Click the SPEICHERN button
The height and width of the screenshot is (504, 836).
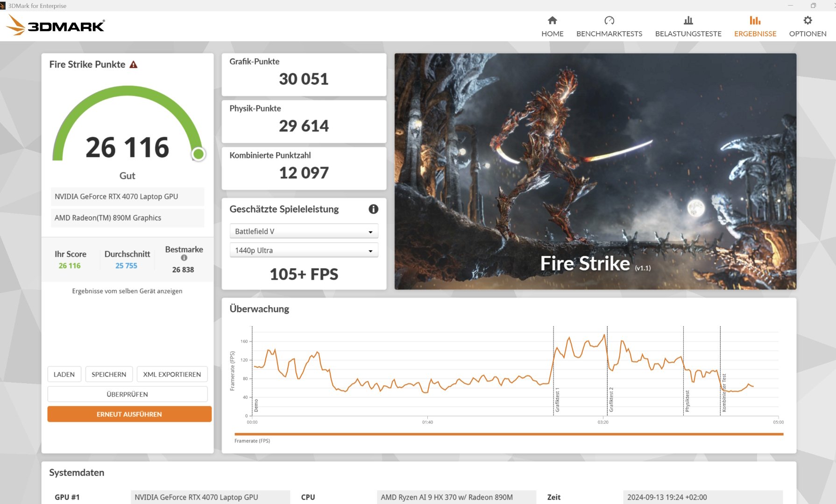coord(109,374)
